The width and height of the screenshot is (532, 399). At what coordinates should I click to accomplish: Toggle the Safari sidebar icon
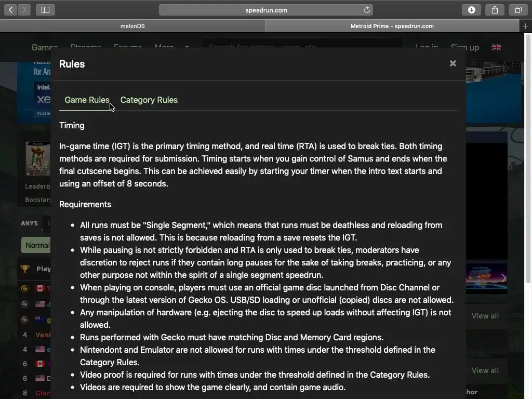pos(46,10)
